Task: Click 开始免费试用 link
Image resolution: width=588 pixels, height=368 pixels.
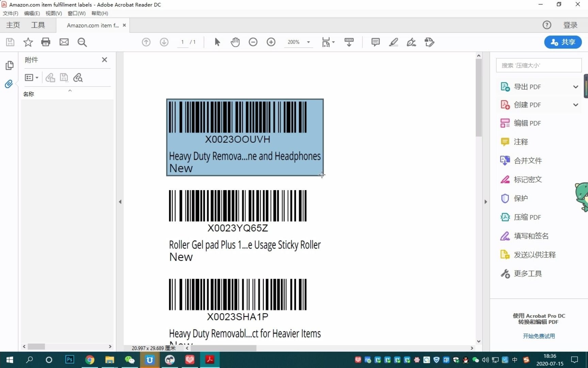Action: click(x=539, y=336)
